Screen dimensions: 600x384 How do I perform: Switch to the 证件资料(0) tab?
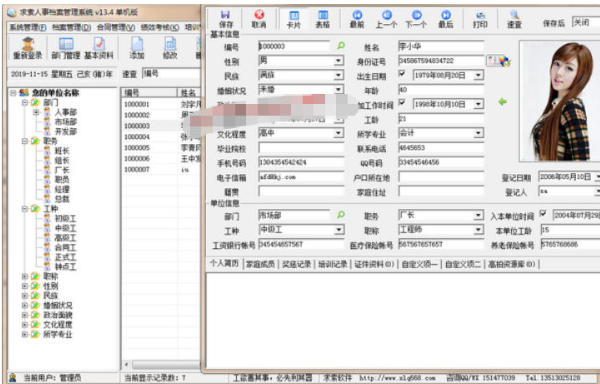click(x=374, y=264)
